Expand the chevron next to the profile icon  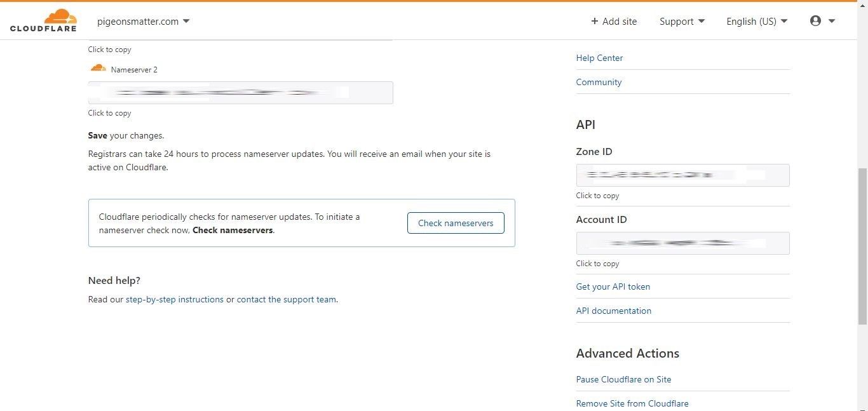[x=831, y=20]
